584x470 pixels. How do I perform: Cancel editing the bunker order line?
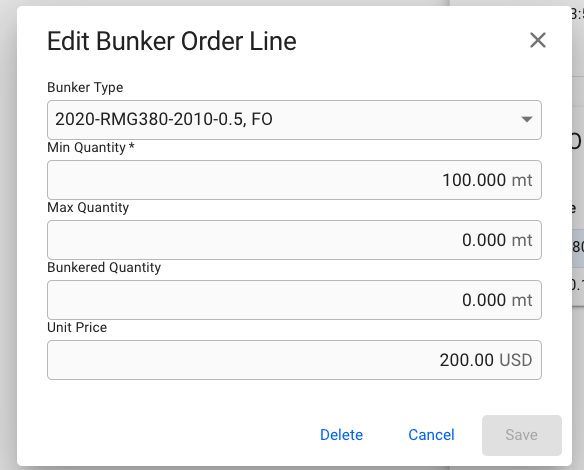tap(431, 435)
